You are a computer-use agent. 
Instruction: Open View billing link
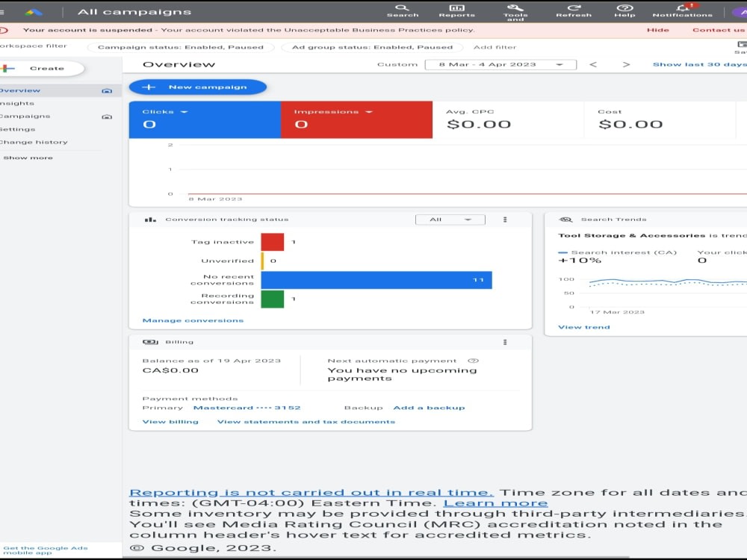(x=170, y=422)
